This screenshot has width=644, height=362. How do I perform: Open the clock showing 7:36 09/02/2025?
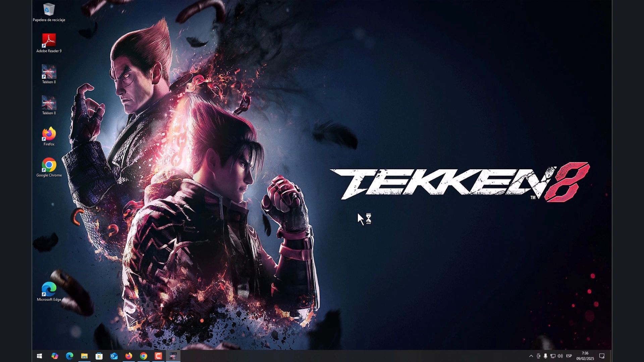pos(585,356)
